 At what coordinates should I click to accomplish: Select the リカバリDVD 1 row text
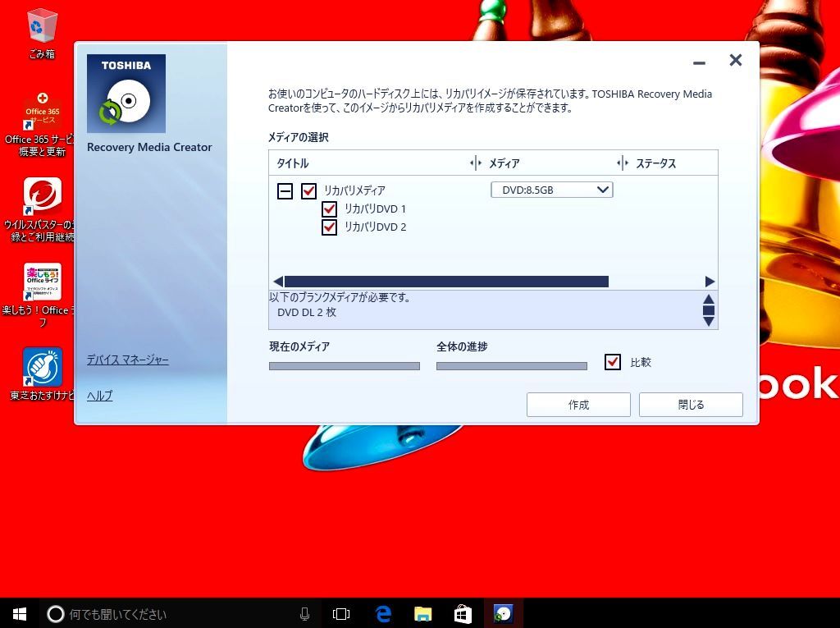tap(375, 209)
